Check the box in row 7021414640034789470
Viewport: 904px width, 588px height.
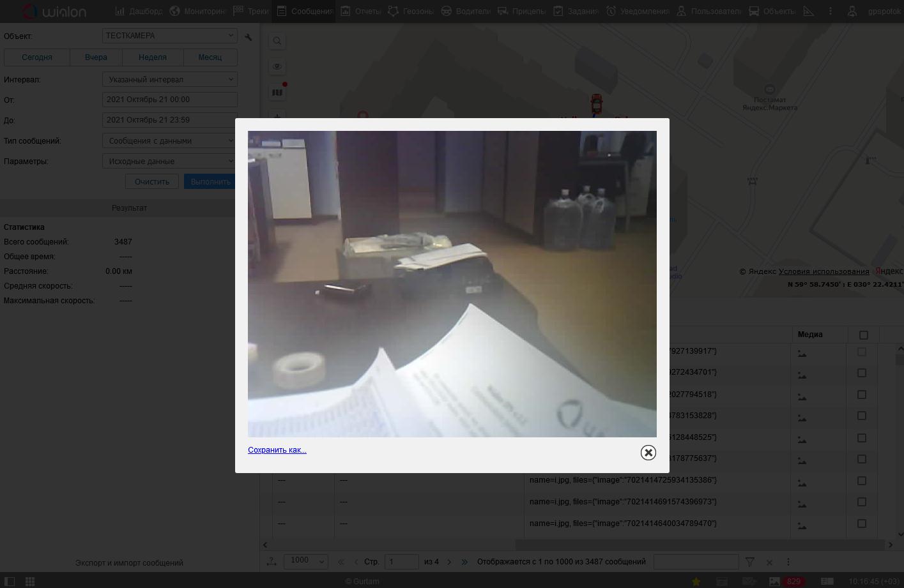(x=862, y=524)
